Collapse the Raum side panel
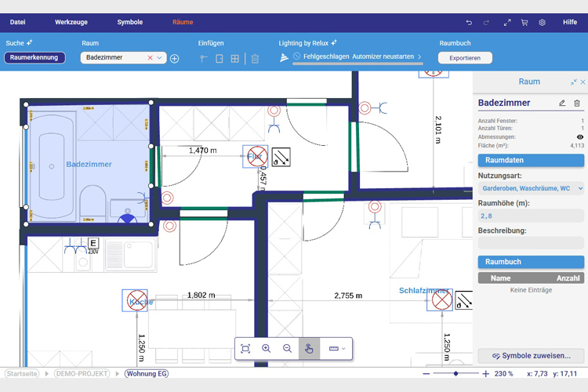The image size is (588, 392). pos(574,82)
